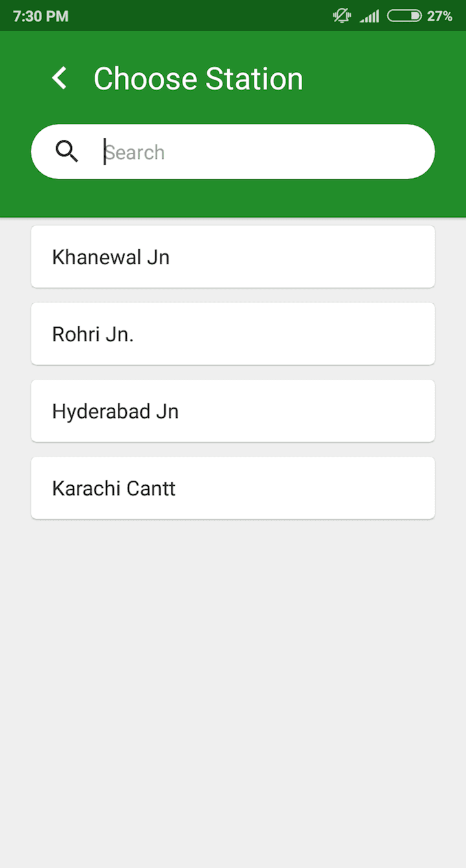466x868 pixels.
Task: Select Khanewal Jn station
Action: [x=233, y=257]
